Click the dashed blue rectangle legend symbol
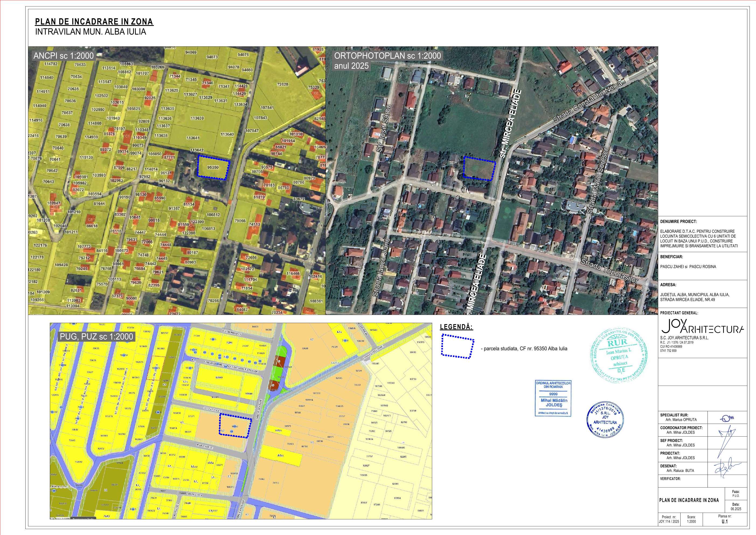Image resolution: width=756 pixels, height=535 pixels. click(x=457, y=347)
